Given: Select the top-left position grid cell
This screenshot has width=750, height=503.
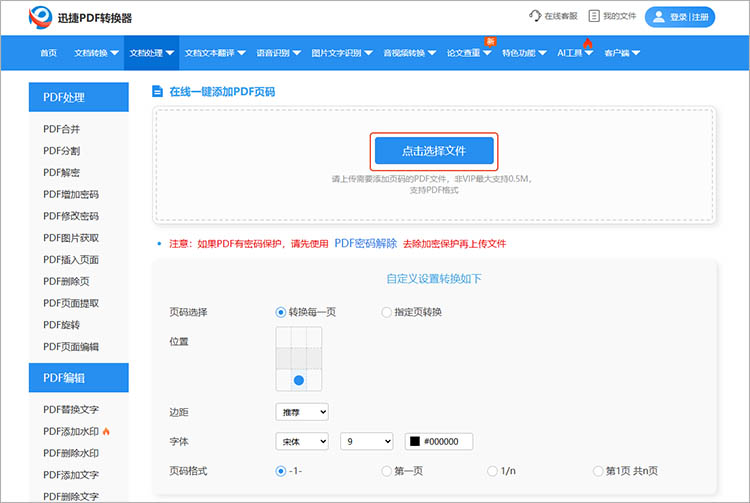Looking at the screenshot, I should click(284, 337).
